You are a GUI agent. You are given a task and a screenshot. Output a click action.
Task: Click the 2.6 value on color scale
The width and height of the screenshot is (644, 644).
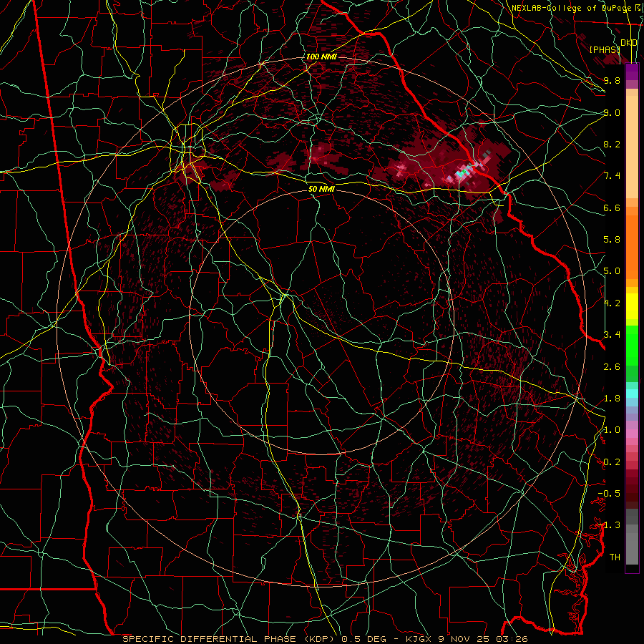click(612, 367)
